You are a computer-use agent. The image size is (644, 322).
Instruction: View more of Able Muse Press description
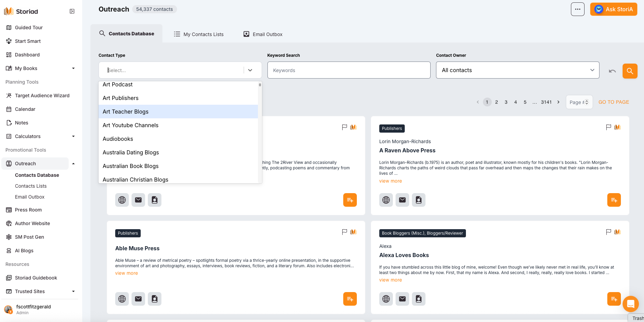click(126, 273)
